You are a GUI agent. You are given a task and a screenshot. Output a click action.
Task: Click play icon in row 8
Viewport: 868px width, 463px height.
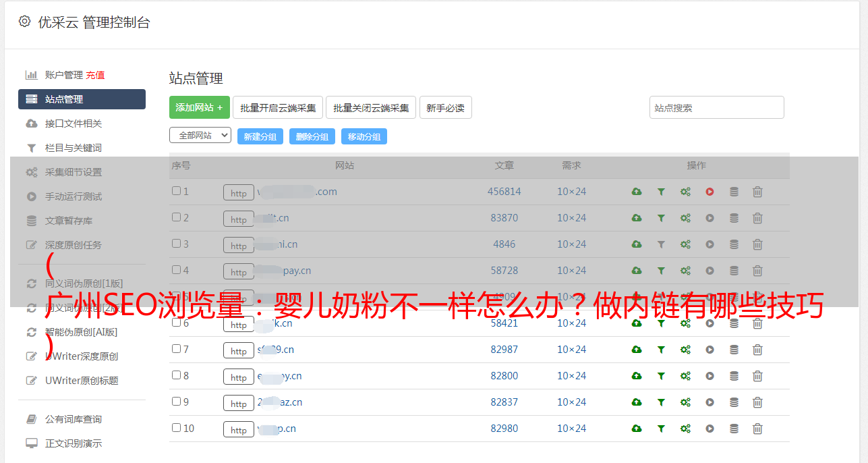(x=710, y=376)
